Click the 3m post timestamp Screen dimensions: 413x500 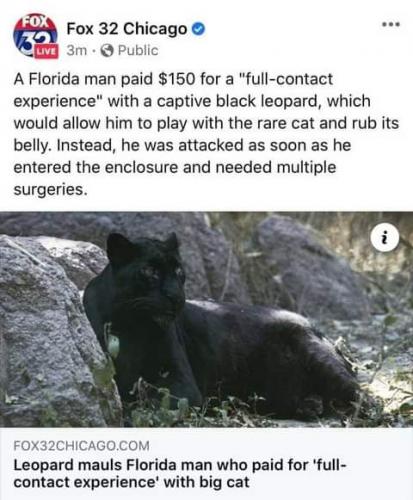[77, 51]
